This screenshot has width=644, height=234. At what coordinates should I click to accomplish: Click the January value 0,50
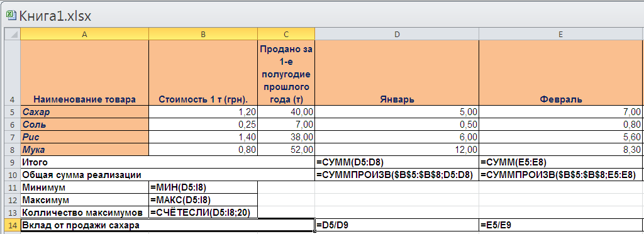click(397, 124)
